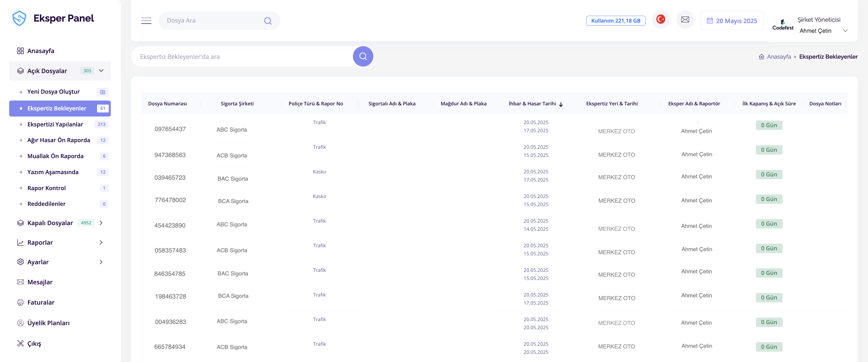
Task: Click the Turkish flag language icon
Action: pos(661,20)
